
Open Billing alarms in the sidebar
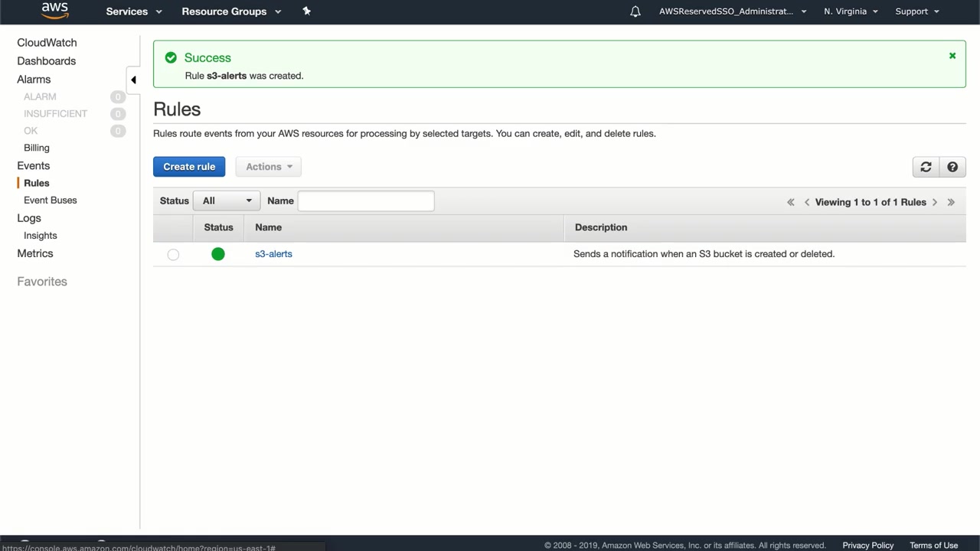click(x=37, y=148)
